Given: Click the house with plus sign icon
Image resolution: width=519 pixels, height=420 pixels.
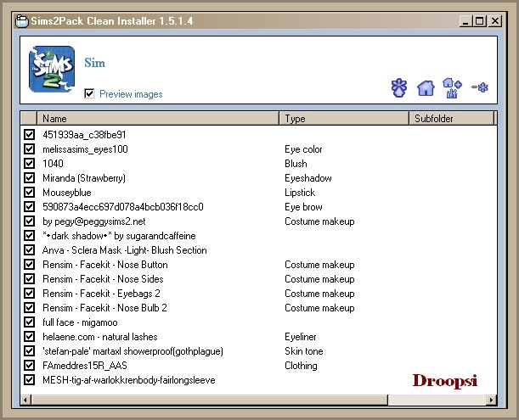Looking at the screenshot, I should (x=452, y=88).
